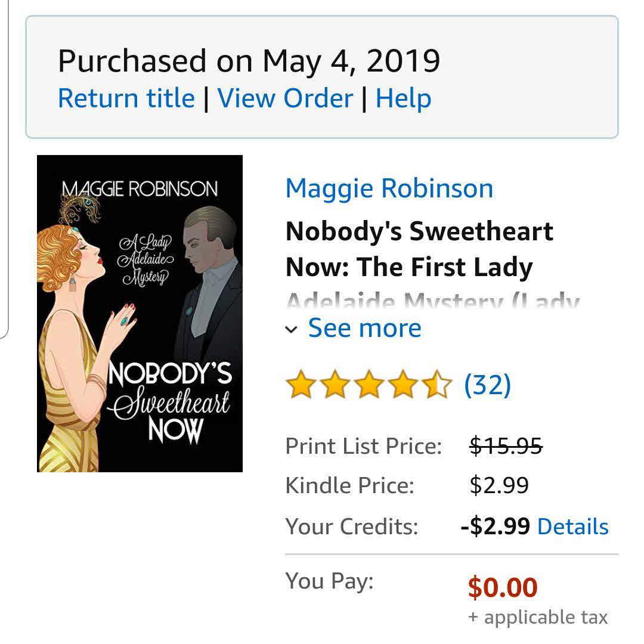Click the faded truncated title line
This screenshot has width=644, height=644.
[x=432, y=302]
